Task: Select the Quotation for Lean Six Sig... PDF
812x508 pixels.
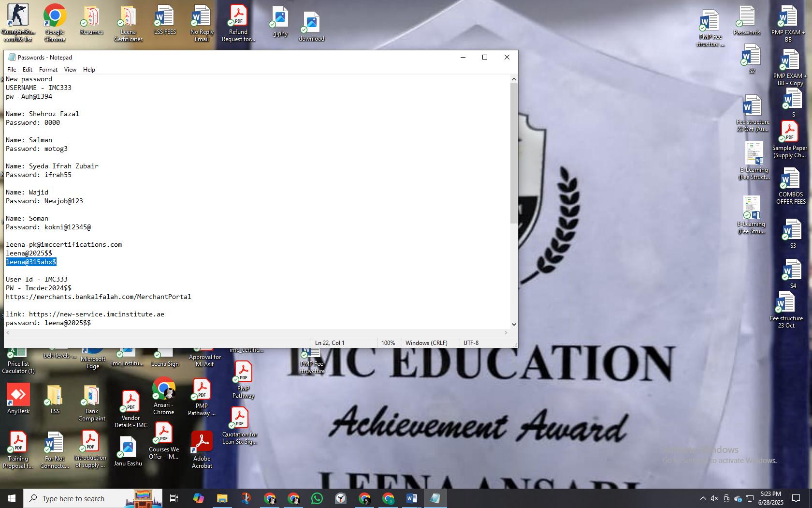Action: coord(240,426)
